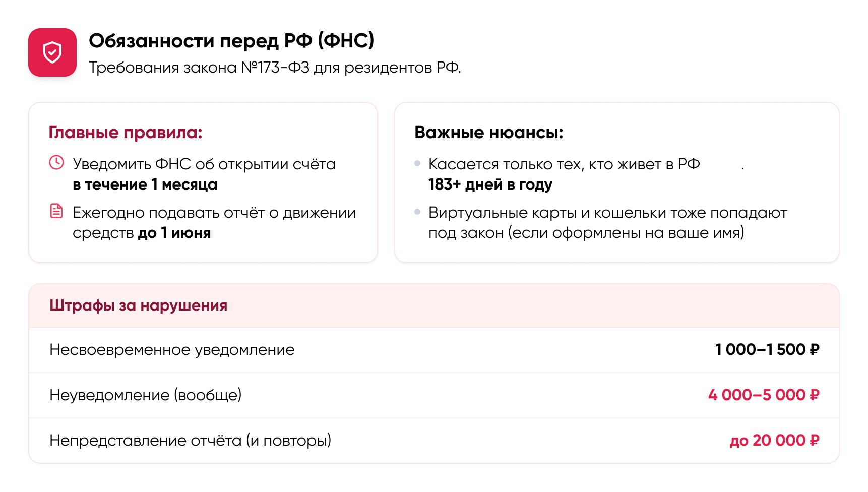Click the bullet dot before "Касается только тех"
Screen dimensions: 868x492
pyautogui.click(x=417, y=164)
